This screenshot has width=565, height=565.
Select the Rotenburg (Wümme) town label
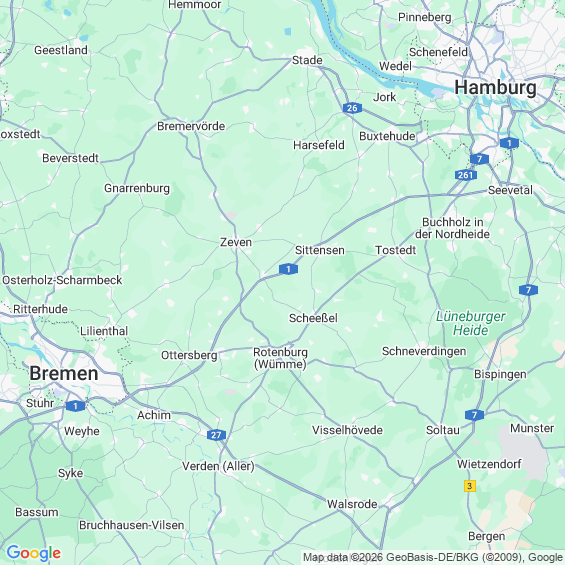coord(280,358)
